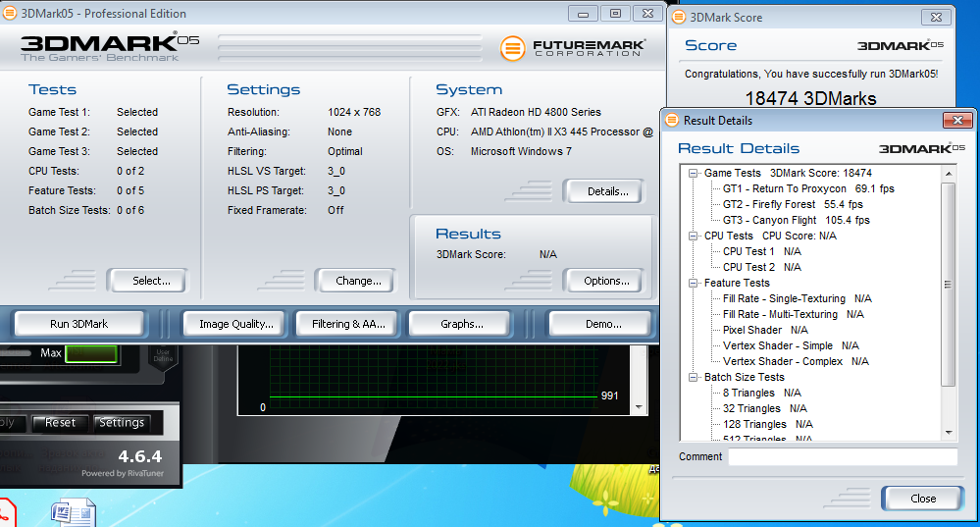Viewport: 980px width, 527px height.
Task: Open Filtering & AA dialog
Action: tap(348, 324)
